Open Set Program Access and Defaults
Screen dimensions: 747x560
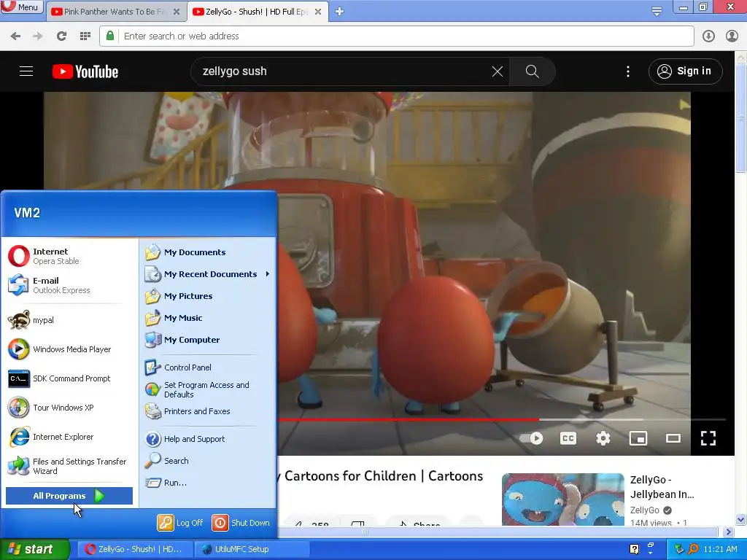coord(208,389)
